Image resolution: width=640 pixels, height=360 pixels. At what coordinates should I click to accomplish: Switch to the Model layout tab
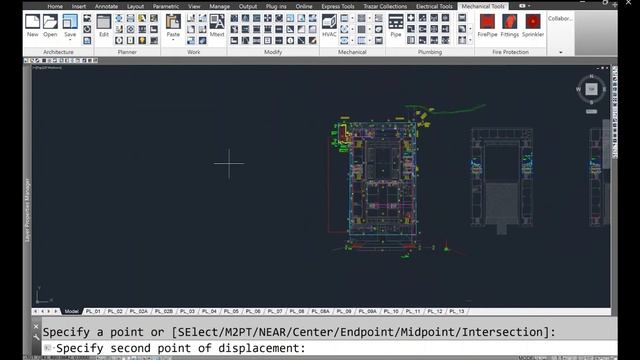pos(71,311)
